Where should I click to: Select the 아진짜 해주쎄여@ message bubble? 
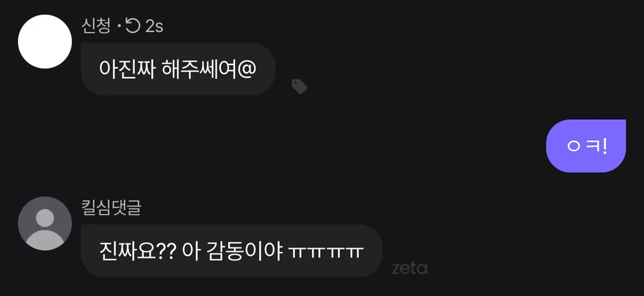[x=178, y=69]
